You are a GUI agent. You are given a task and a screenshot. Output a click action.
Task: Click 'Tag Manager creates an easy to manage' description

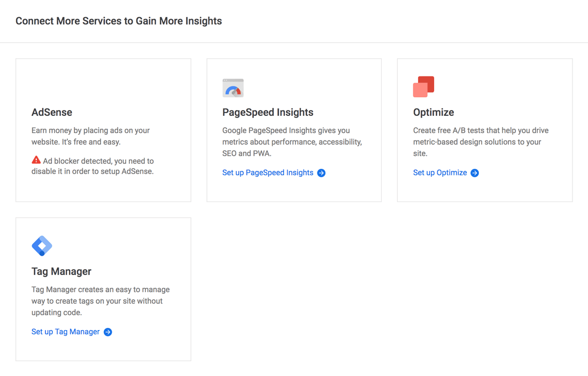coord(100,301)
